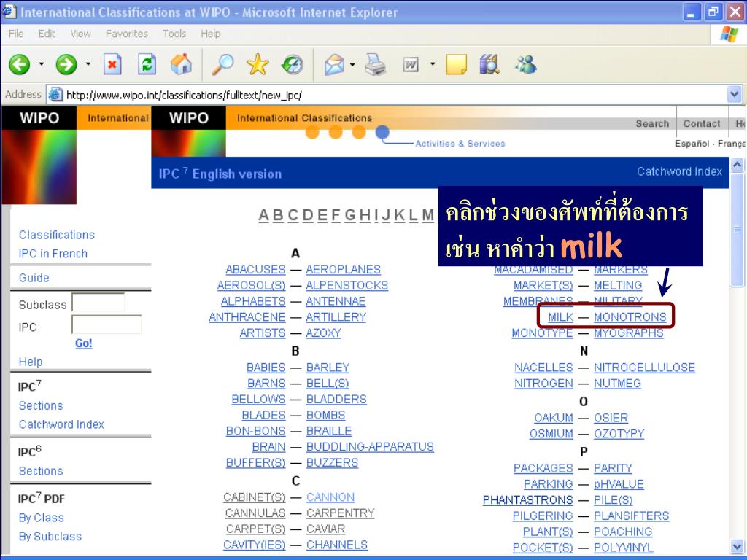Open the Favorites menu
The width and height of the screenshot is (747, 560).
coord(127,34)
